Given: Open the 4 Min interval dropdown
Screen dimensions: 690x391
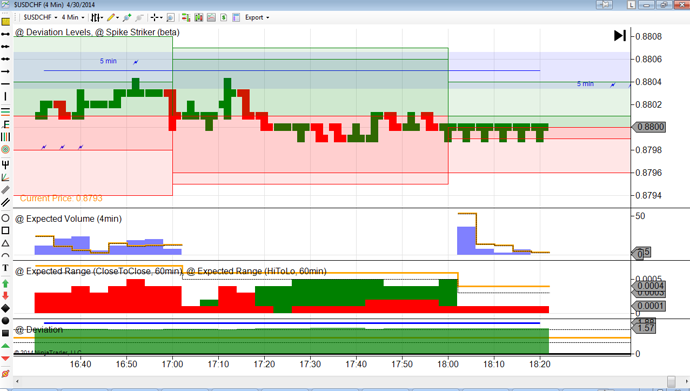Looking at the screenshot, I should tap(73, 18).
